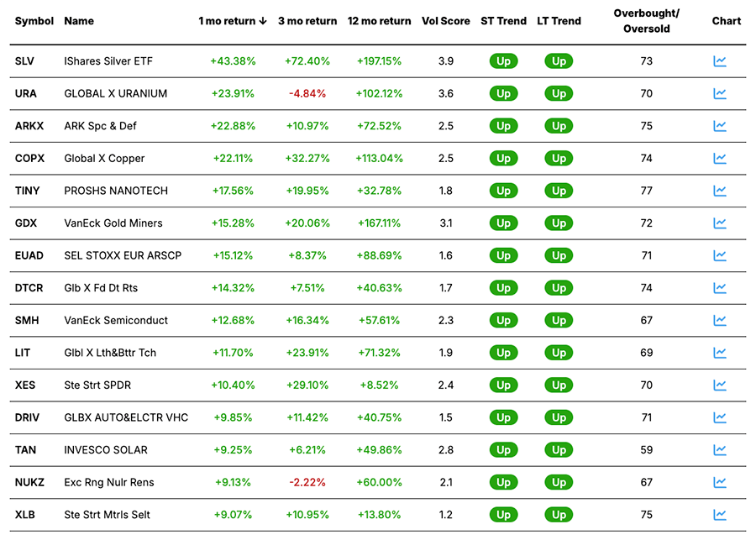This screenshot has width=756, height=540.
Task: Open the XLB row chart icon
Action: tap(720, 514)
